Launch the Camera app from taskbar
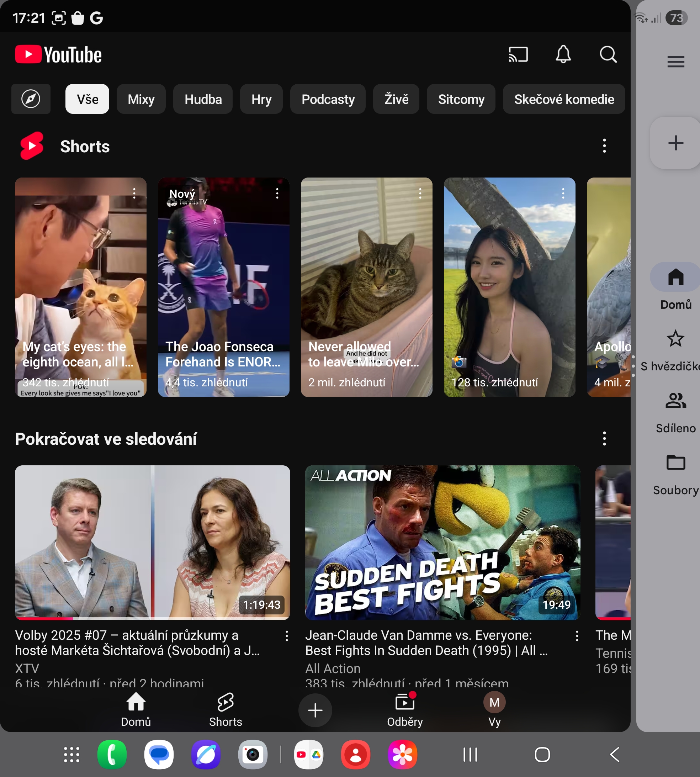Image resolution: width=700 pixels, height=777 pixels. point(253,755)
